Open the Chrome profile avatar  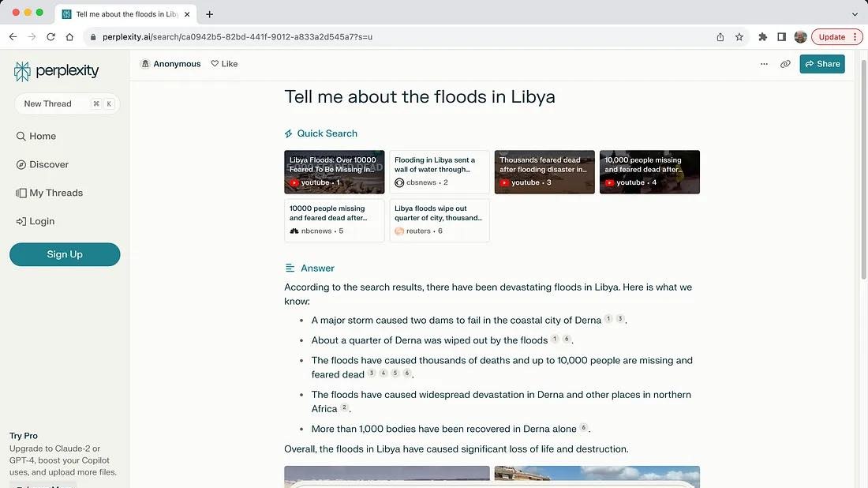click(x=800, y=37)
